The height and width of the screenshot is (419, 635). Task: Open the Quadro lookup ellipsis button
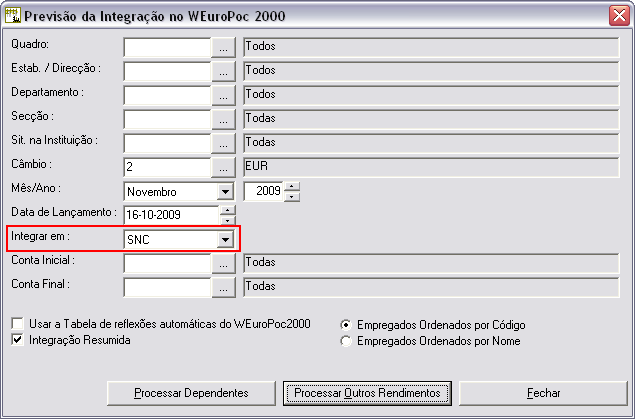[x=224, y=48]
